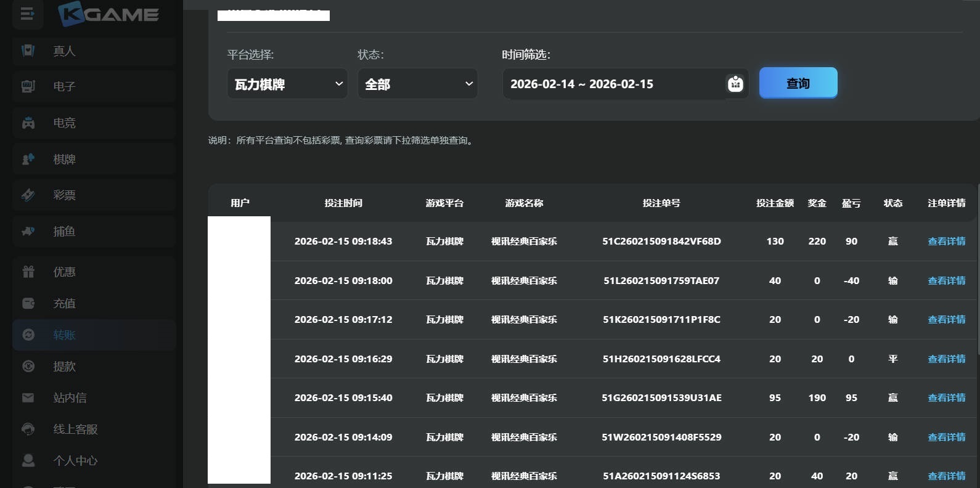This screenshot has height=488, width=980.
Task: Open 线上客服 customer service headset icon
Action: click(28, 429)
